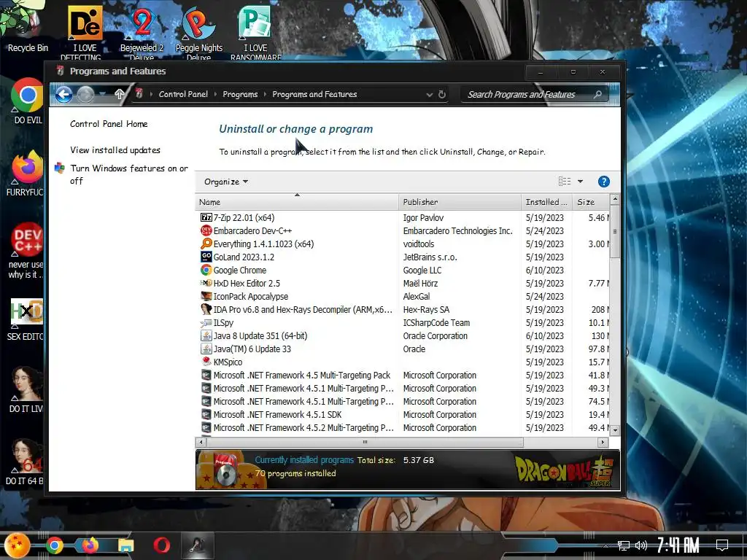Select the IDA Pro list icon

206,309
